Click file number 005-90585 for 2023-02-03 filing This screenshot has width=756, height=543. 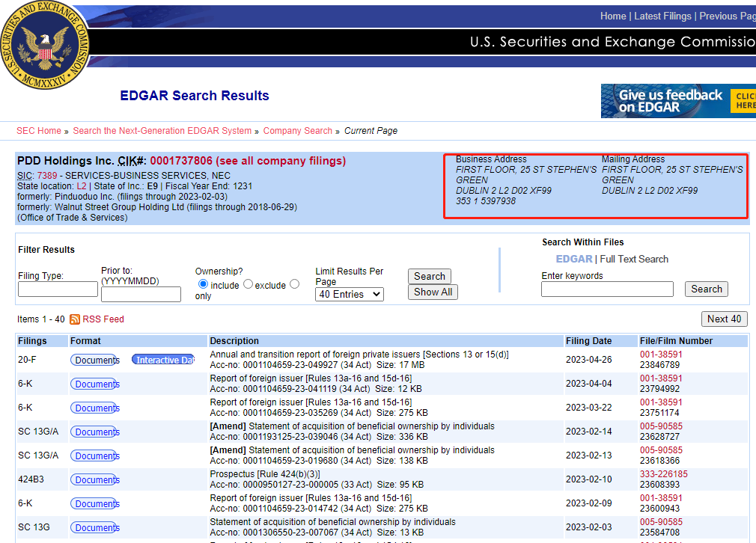[661, 522]
